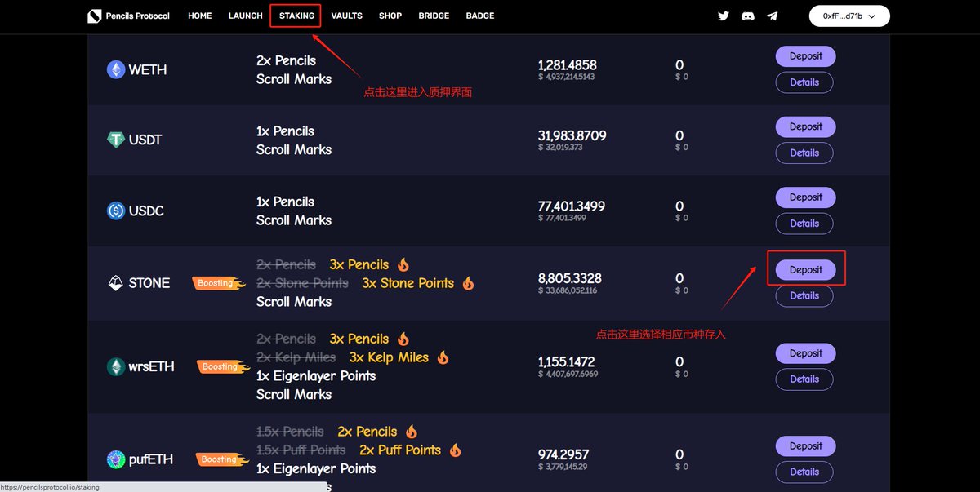Click the struck-through 2x Stone Points text
Screen dimensions: 980x492
click(302, 283)
